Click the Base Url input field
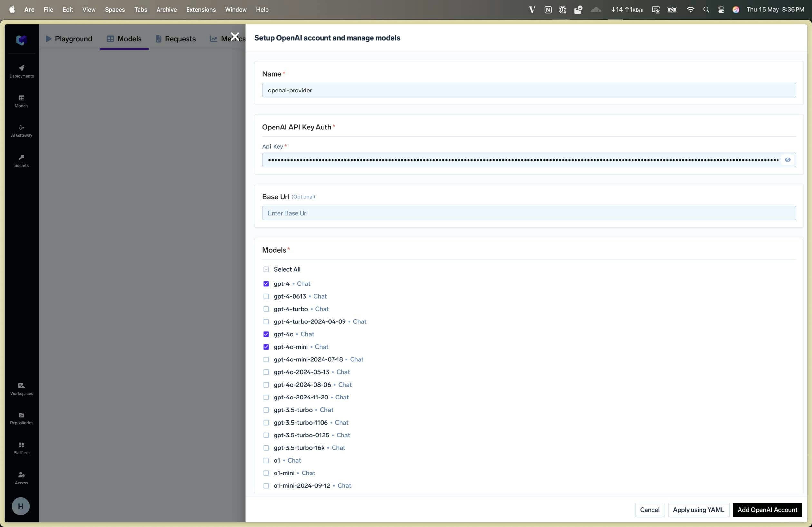 tap(529, 213)
